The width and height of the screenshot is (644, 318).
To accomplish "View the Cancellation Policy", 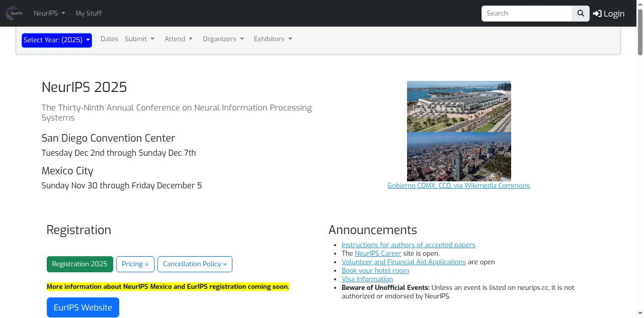I will click(x=195, y=264).
